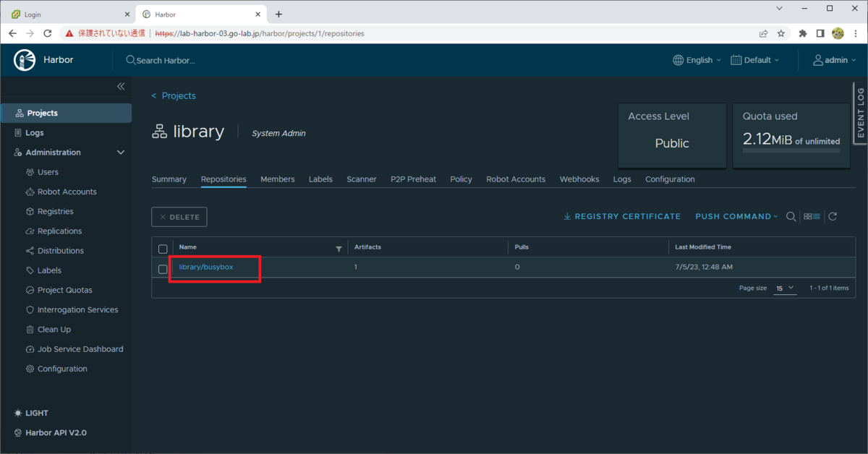Go forward in the browser
The width and height of the screenshot is (868, 454).
30,33
